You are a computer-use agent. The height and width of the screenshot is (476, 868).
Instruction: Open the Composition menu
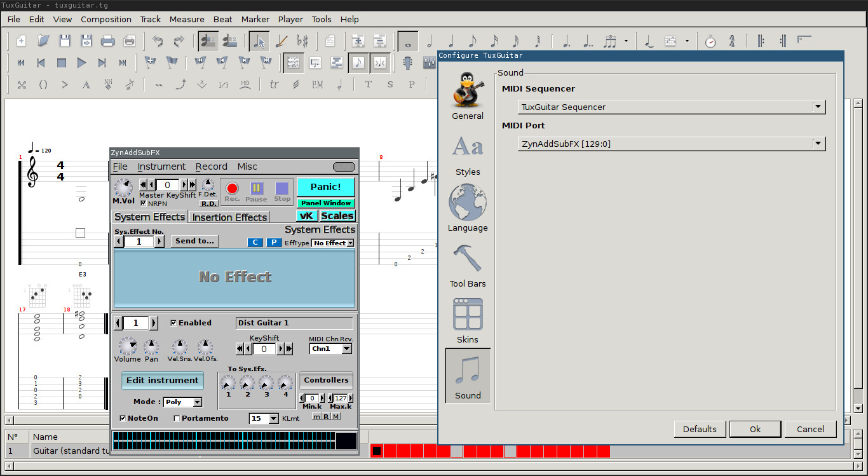pyautogui.click(x=106, y=19)
